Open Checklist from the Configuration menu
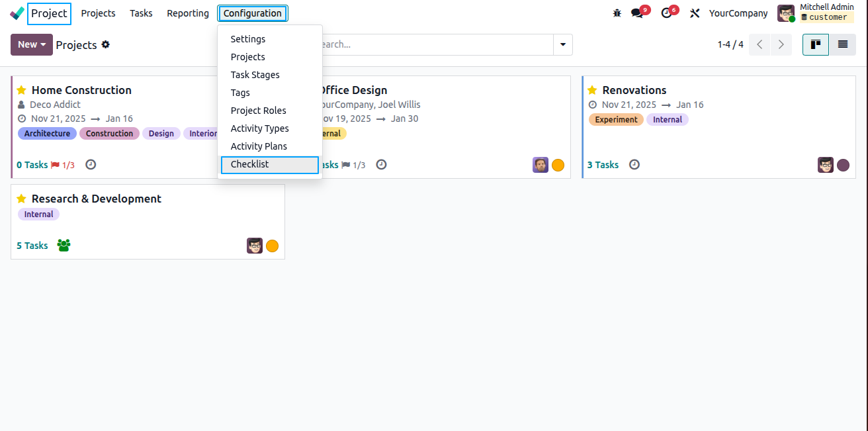The height and width of the screenshot is (431, 868). point(270,164)
